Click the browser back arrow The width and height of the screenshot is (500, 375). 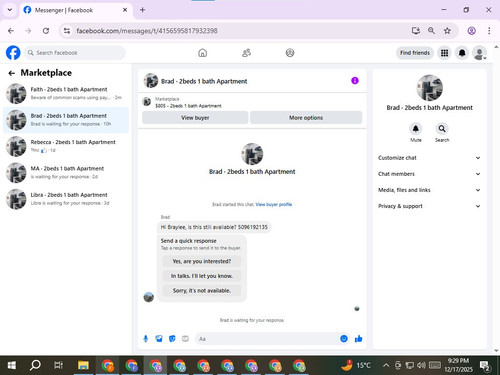(11, 31)
